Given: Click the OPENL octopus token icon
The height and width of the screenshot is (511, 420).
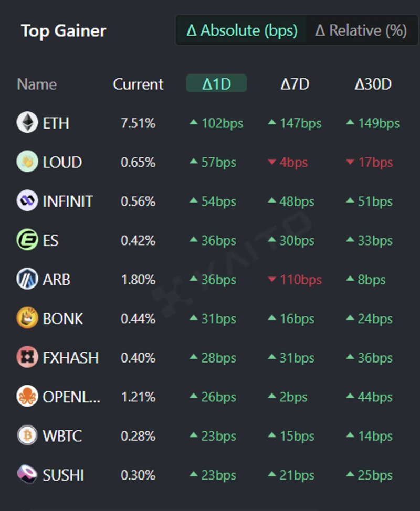Looking at the screenshot, I should 27,397.
